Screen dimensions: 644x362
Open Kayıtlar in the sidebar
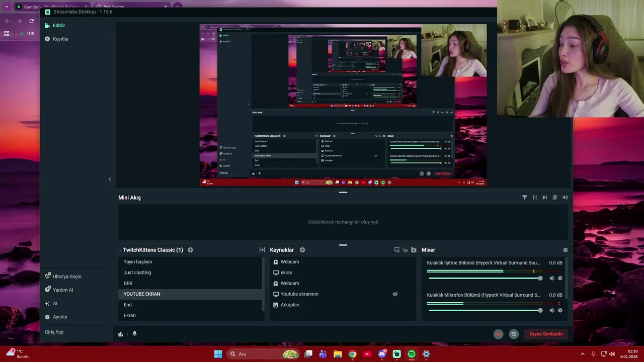click(56, 39)
